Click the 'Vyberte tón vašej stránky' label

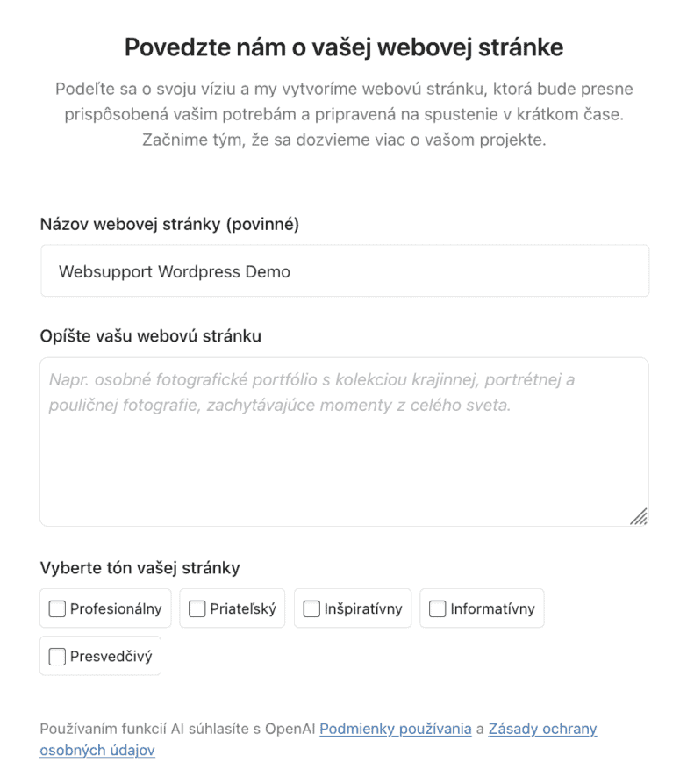tap(140, 568)
